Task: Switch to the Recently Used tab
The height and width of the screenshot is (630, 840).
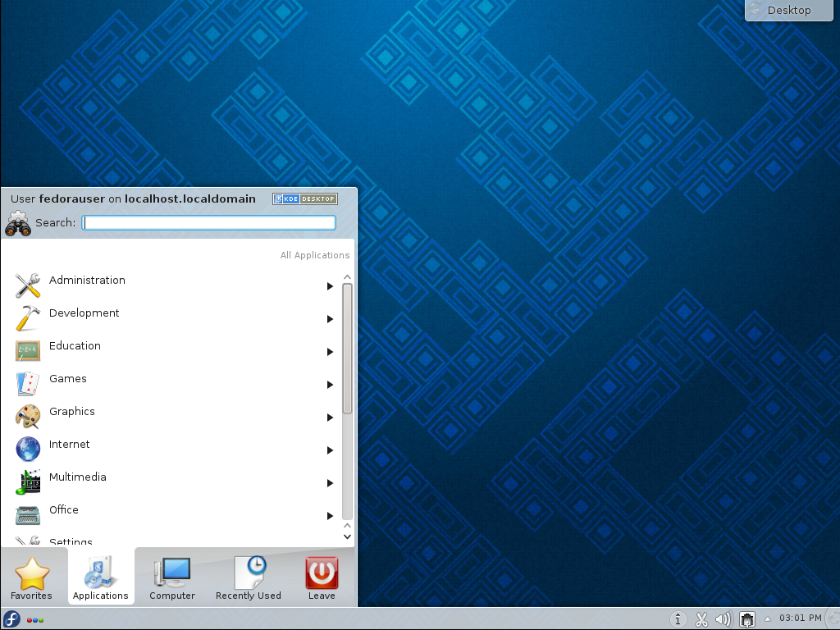Action: tap(248, 578)
